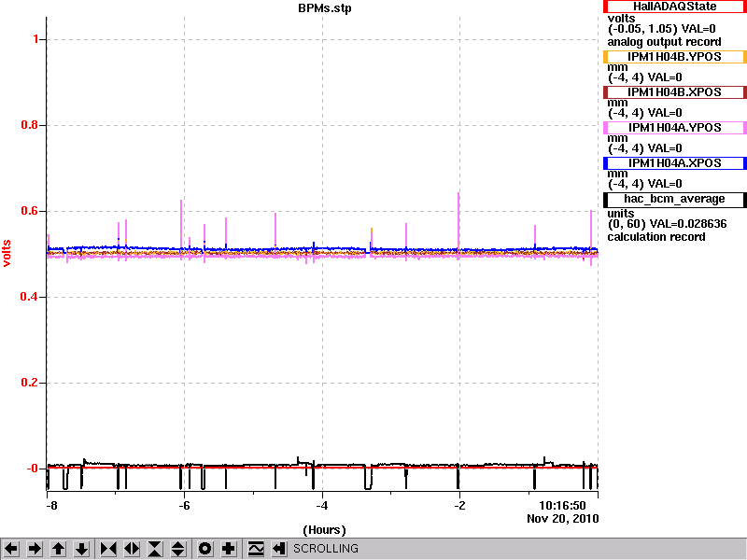
Task: Click the x-axis tick label -4
Action: [322, 506]
